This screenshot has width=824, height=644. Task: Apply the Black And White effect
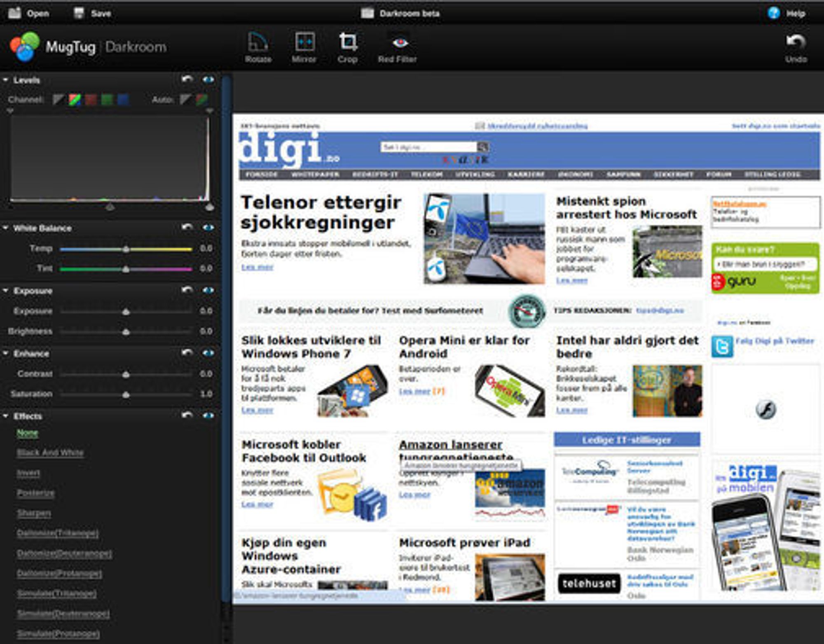(50, 453)
